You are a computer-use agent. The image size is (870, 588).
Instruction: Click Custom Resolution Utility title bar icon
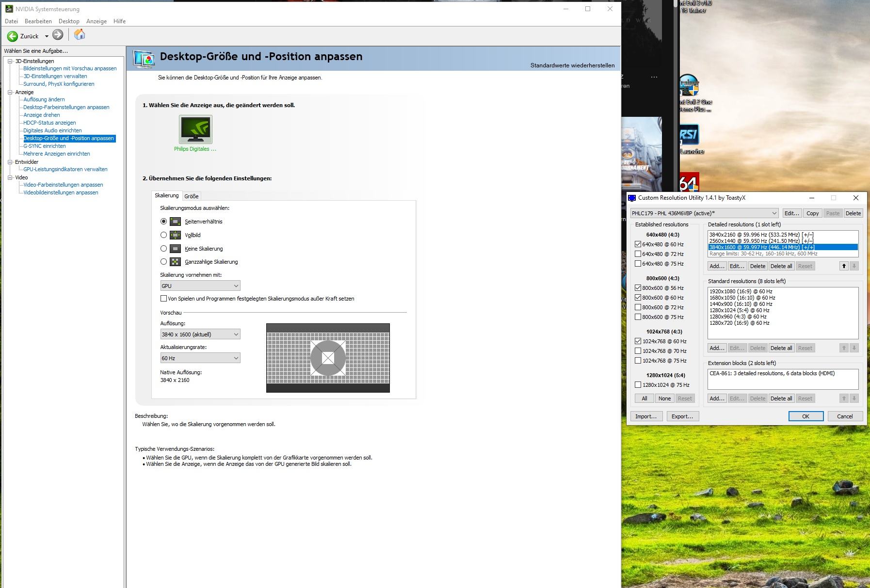tap(632, 198)
